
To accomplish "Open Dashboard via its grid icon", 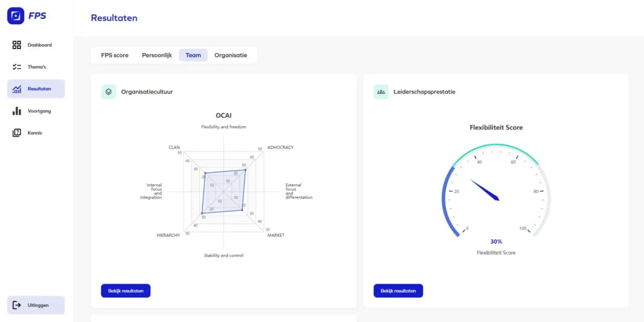I will click(17, 45).
